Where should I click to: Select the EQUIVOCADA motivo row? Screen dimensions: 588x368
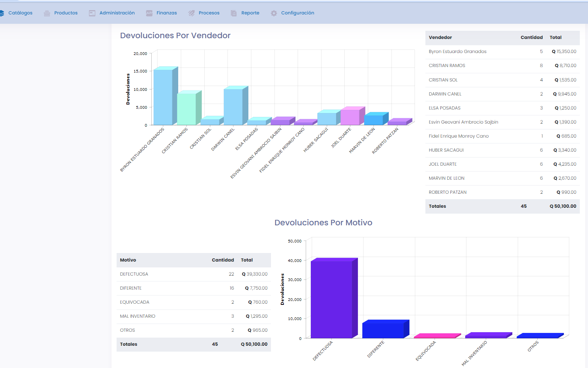pyautogui.click(x=193, y=302)
